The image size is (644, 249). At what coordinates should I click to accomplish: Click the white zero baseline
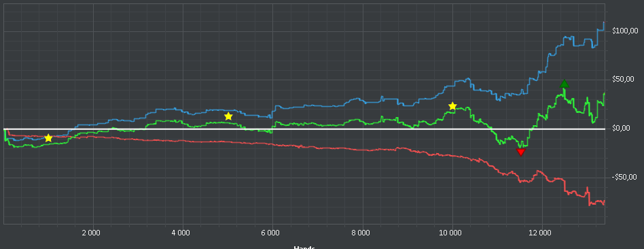(x=304, y=129)
